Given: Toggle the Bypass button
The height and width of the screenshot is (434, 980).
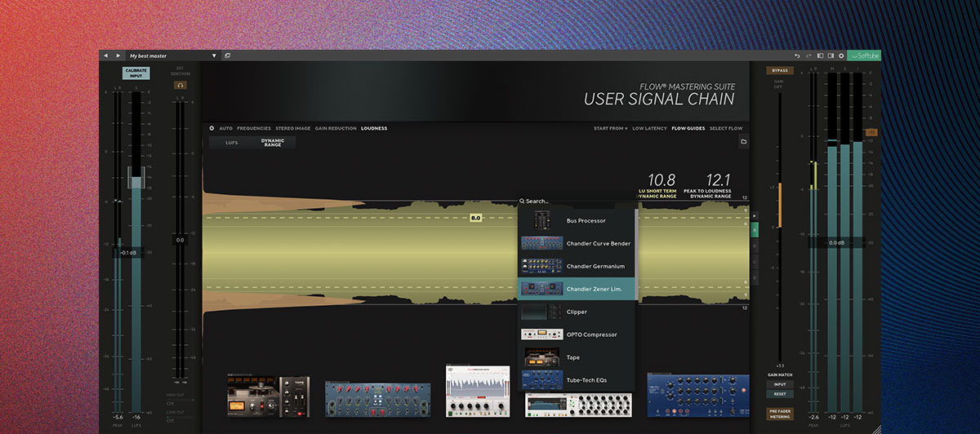Looking at the screenshot, I should [x=779, y=71].
